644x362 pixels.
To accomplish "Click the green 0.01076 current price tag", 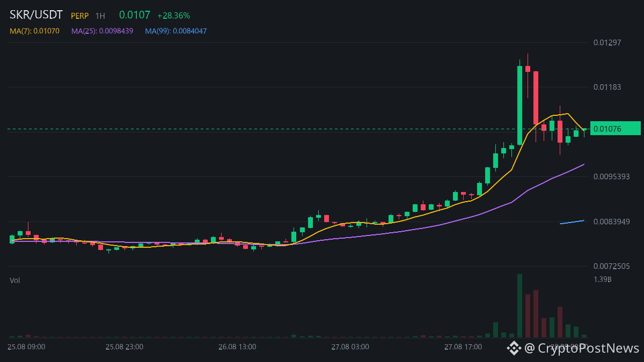I will coord(615,128).
